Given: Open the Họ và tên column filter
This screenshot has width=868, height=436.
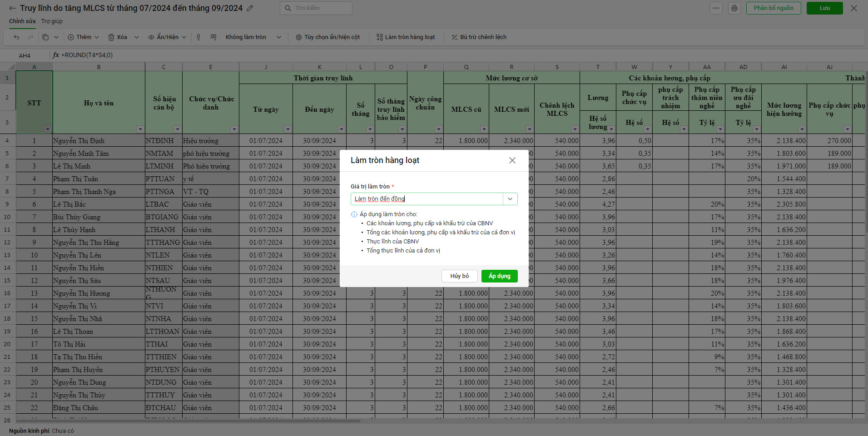Looking at the screenshot, I should (x=140, y=129).
